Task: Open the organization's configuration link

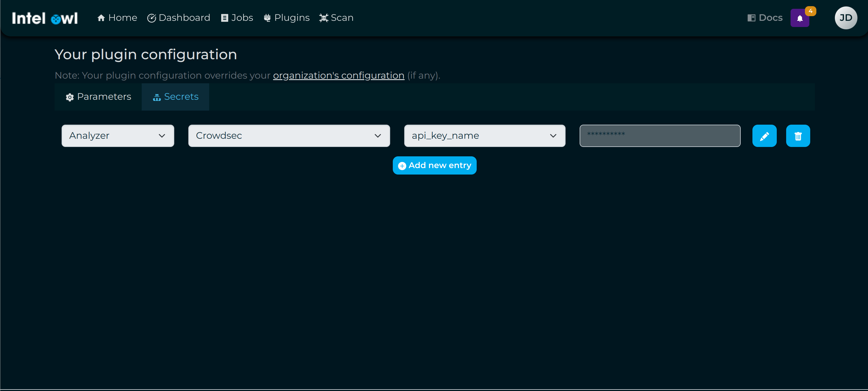Action: click(x=338, y=75)
